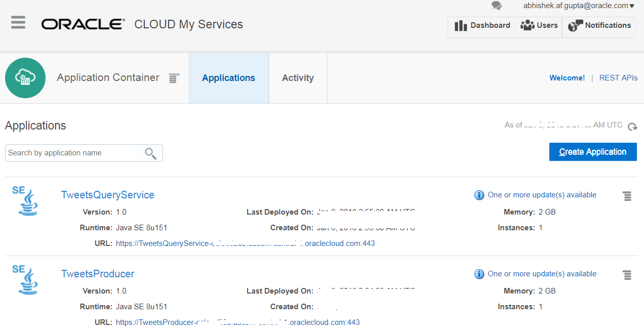Click the search magnifier icon
This screenshot has width=644, height=333.
tap(150, 153)
